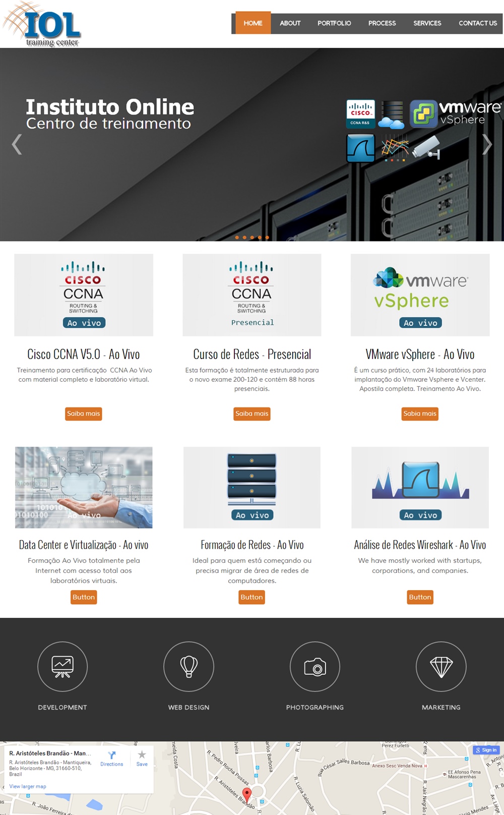Open Data Center e Virtualização title
The image size is (504, 815).
click(84, 545)
